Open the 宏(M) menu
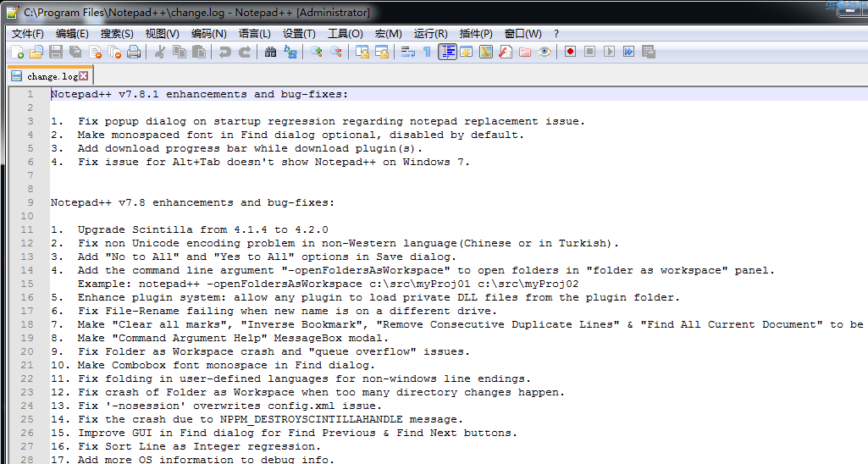This screenshot has height=464, width=868. tap(388, 34)
